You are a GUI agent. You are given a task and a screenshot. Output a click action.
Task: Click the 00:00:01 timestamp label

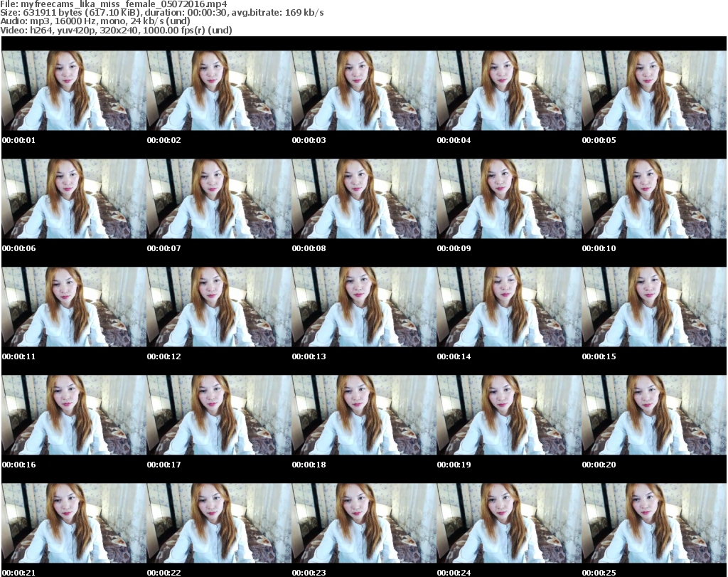[x=18, y=140]
